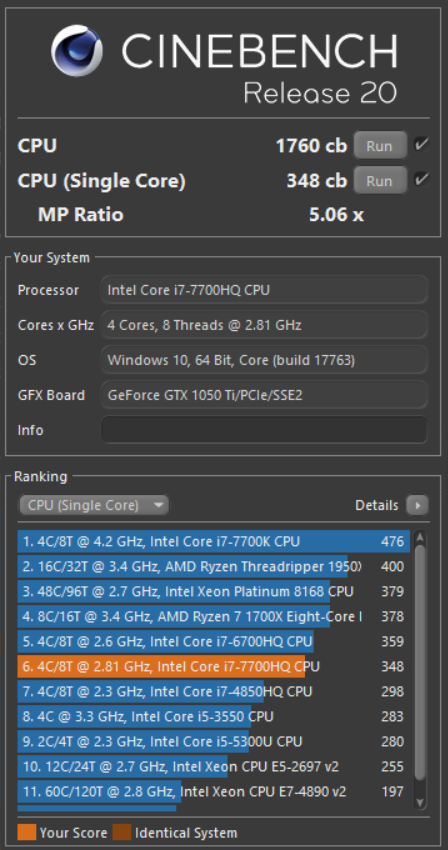The image size is (448, 850).
Task: Click the scrollbar down arrow in Ranking
Action: point(420,802)
